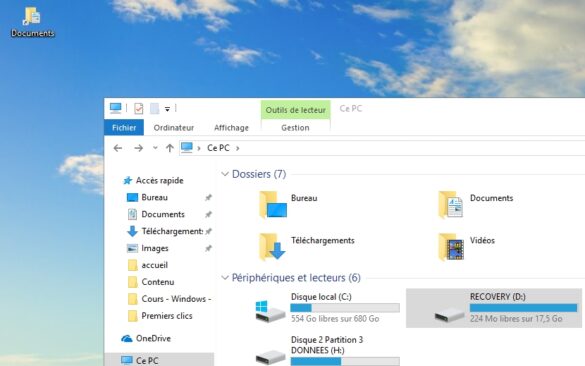585x366 pixels.
Task: Collapse the Périphériques et lecteurs (6) group
Action: tap(225, 278)
